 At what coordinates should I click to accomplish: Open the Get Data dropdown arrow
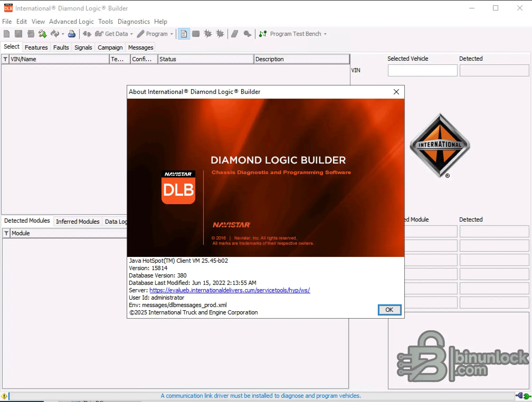131,34
